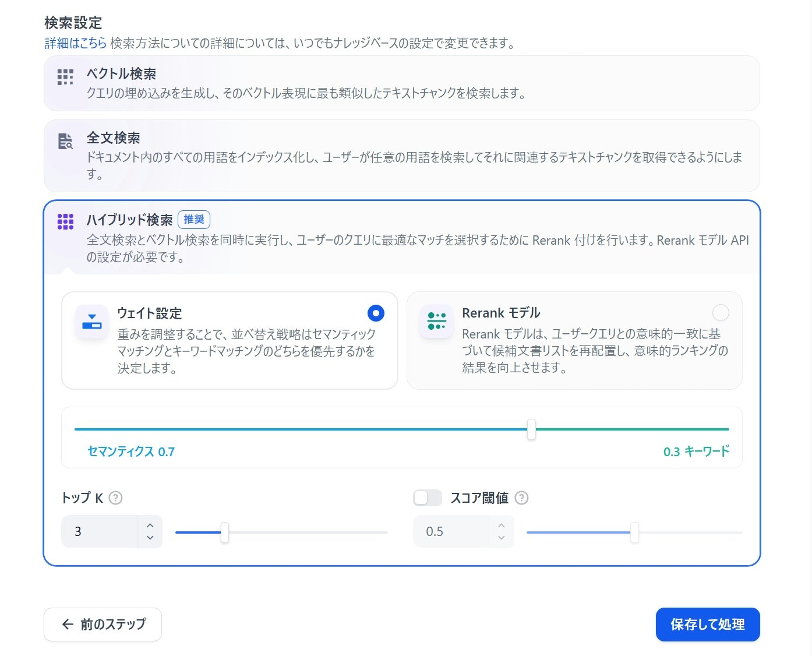This screenshot has width=812, height=656.
Task: Click the back arrow inside 前のステップ
Action: point(67,624)
